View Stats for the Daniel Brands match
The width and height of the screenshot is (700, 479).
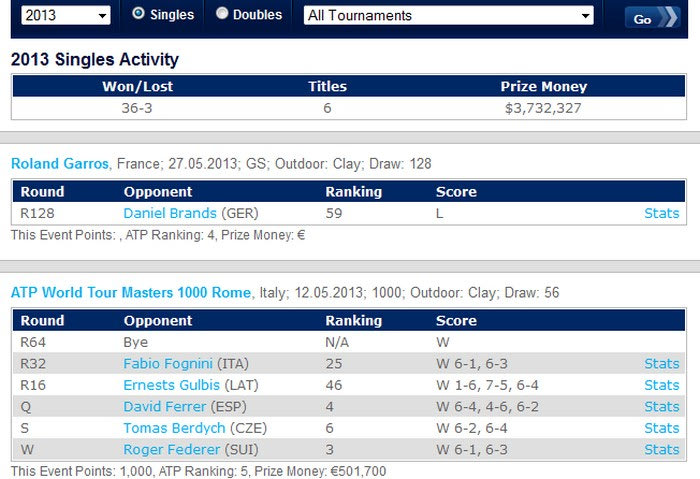pos(662,213)
